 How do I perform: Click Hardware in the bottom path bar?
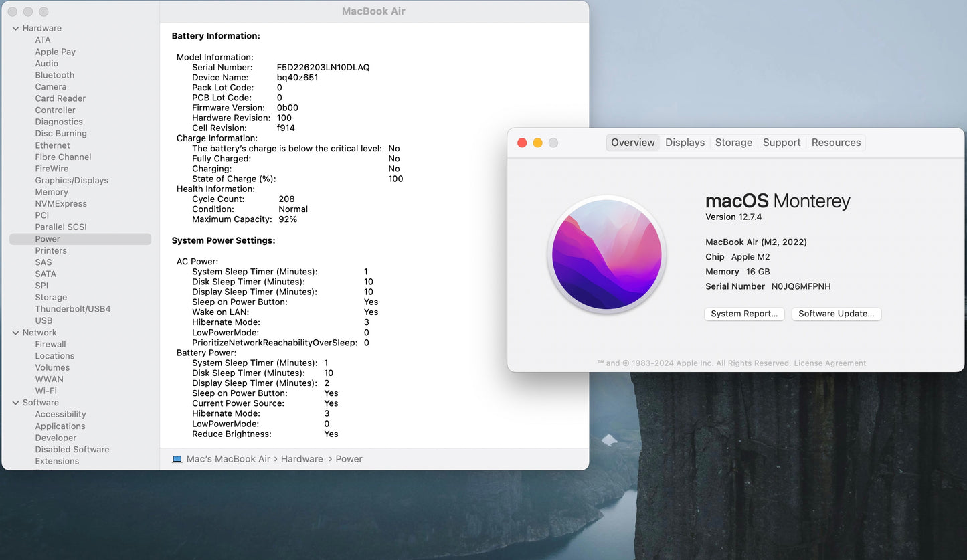click(302, 459)
